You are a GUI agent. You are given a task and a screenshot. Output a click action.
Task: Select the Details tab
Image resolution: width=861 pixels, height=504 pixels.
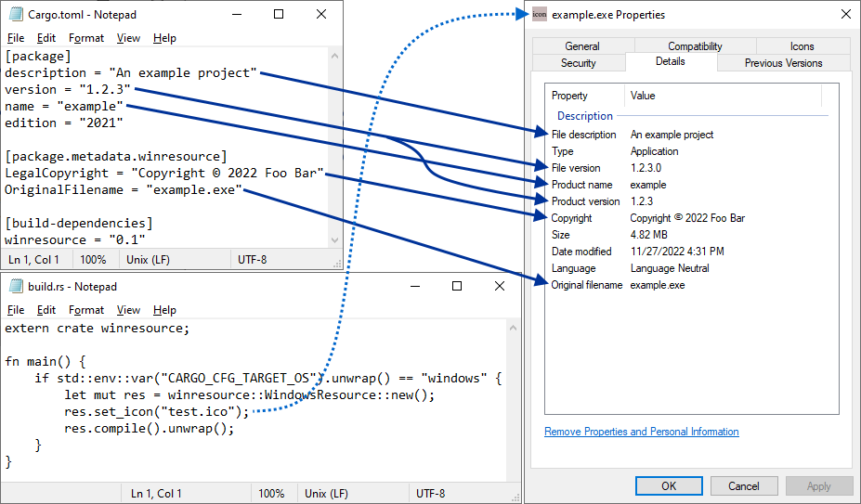click(671, 61)
